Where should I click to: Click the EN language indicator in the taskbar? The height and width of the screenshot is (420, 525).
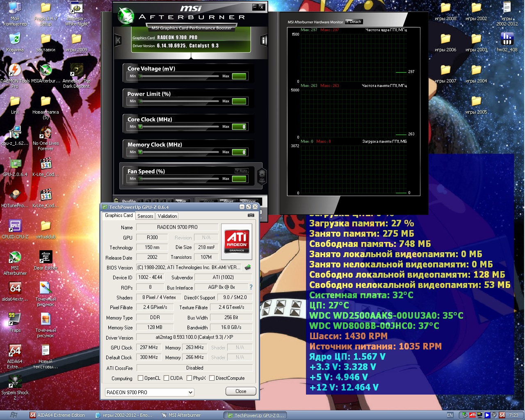point(450,415)
